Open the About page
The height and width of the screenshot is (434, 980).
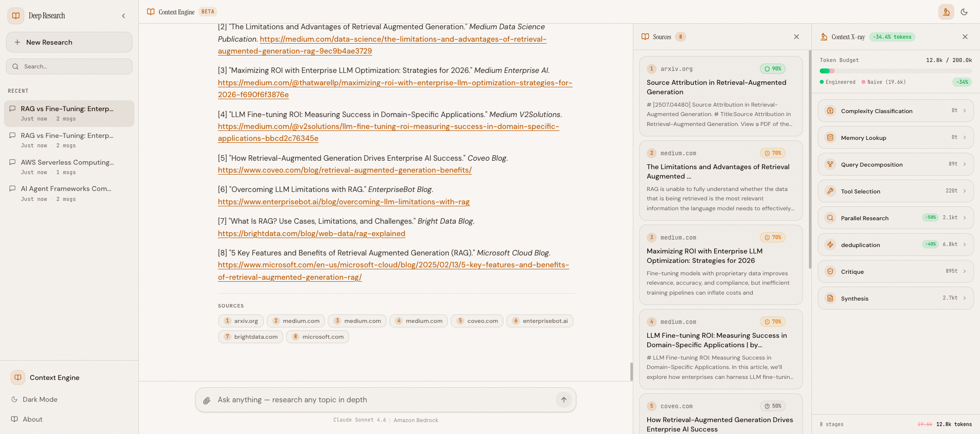69,419
